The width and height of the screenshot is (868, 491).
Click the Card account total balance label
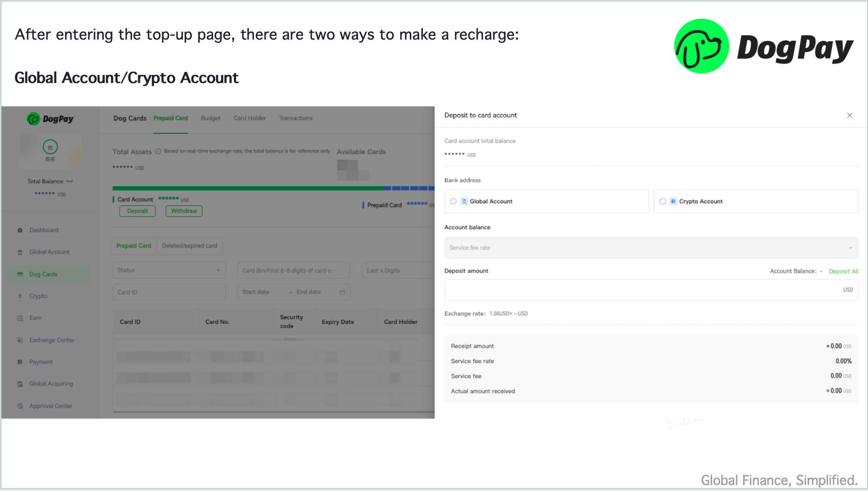[x=480, y=141]
